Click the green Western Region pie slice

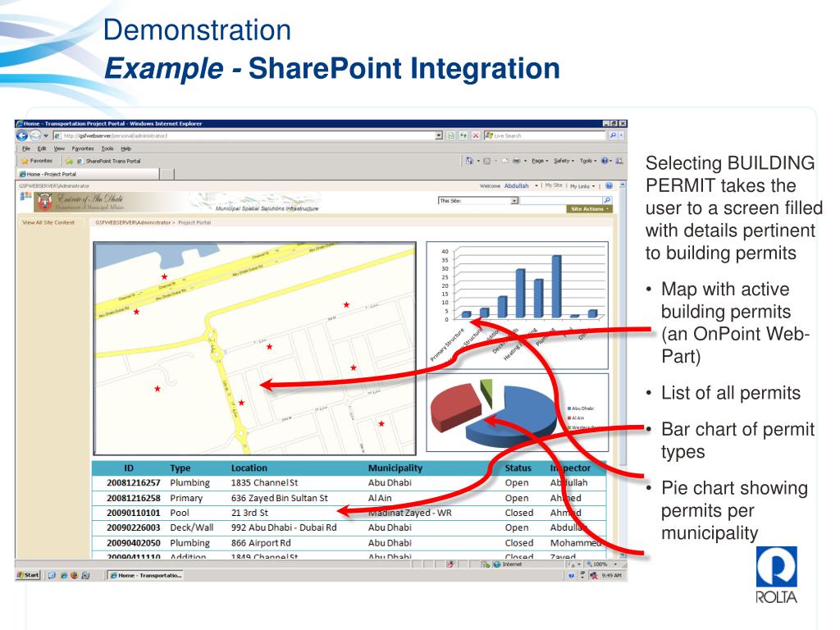pyautogui.click(x=487, y=392)
